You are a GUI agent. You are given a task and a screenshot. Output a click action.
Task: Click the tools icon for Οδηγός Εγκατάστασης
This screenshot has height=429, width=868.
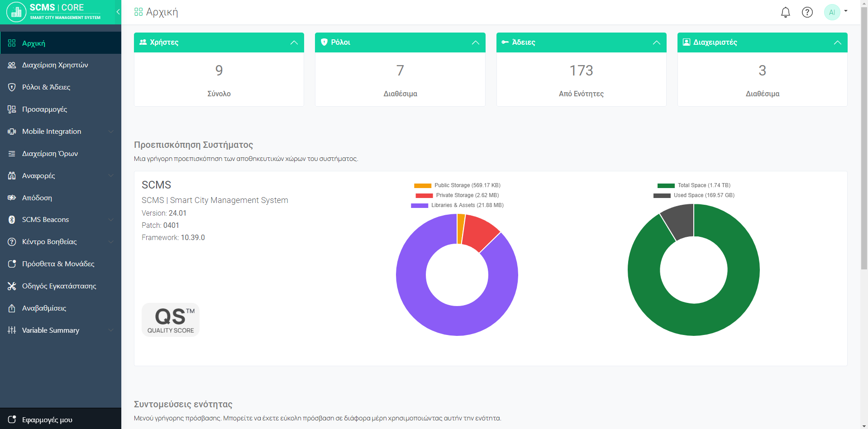click(x=12, y=286)
